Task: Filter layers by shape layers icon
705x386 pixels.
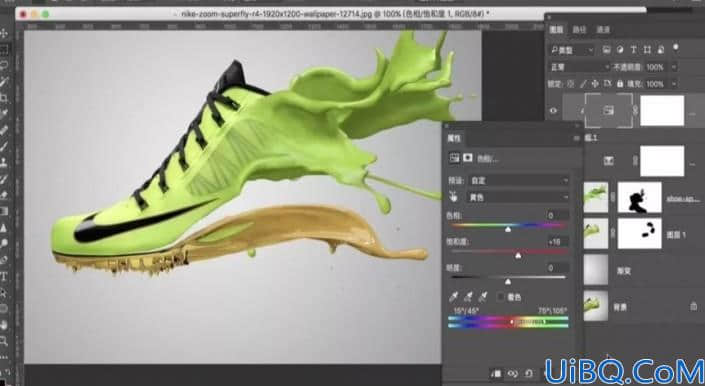Action: click(x=647, y=49)
